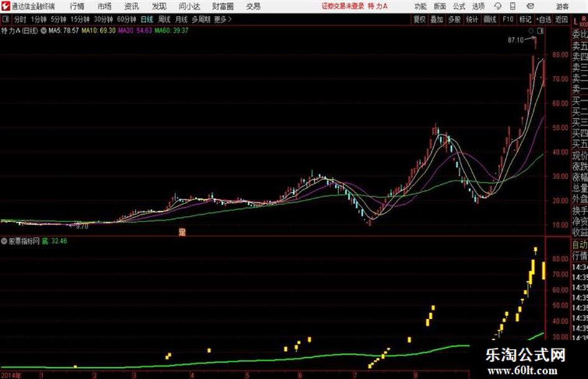
Task: Open F10 company info
Action: [508, 19]
